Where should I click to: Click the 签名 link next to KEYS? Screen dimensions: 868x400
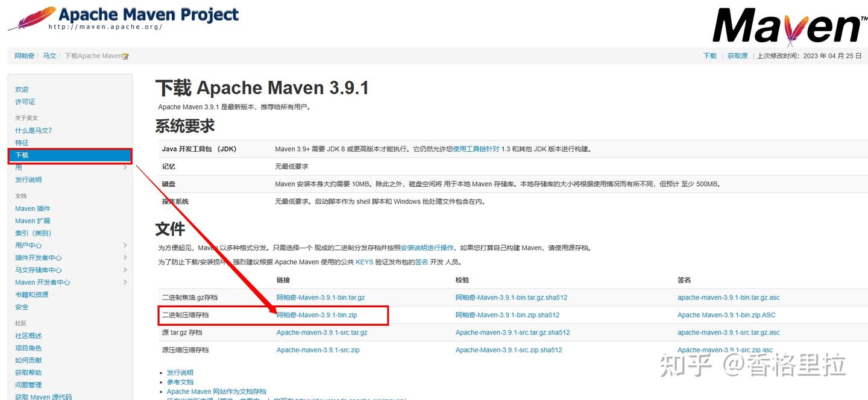421,262
